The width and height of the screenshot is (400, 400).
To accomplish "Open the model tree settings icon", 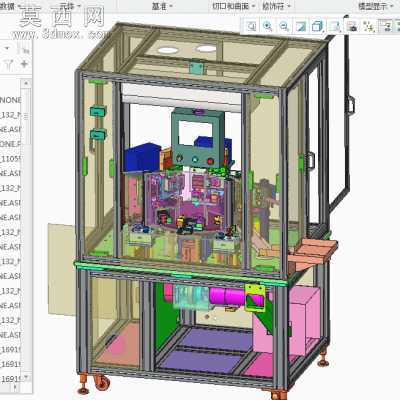I will [25, 50].
